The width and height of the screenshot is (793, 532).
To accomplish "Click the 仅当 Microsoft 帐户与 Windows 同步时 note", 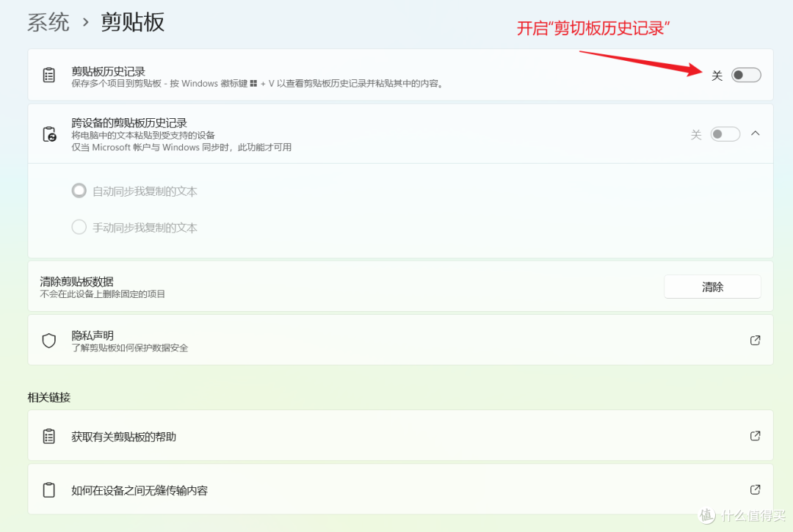I will [x=181, y=147].
